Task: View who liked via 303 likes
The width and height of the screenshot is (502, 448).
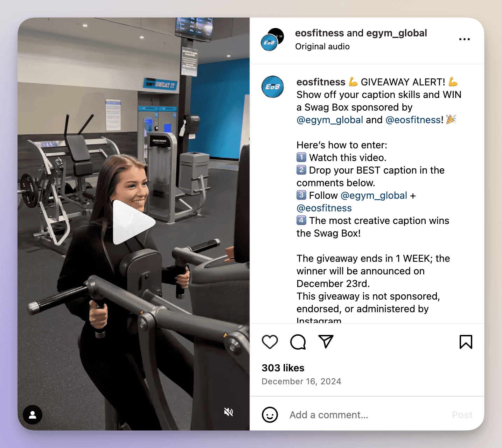Action: (283, 368)
